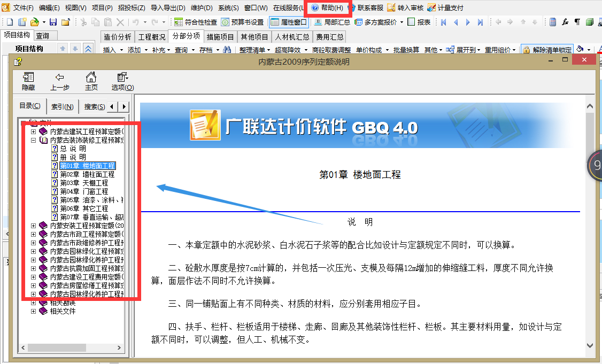
Task: Open the 插入 dropdown arrow
Action: click(x=121, y=50)
